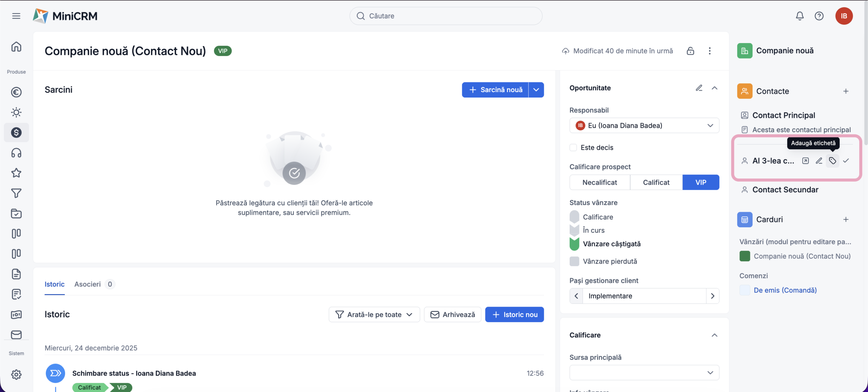This screenshot has width=868, height=392.
Task: Edit the Oportunitate section with pencil icon
Action: pos(699,88)
